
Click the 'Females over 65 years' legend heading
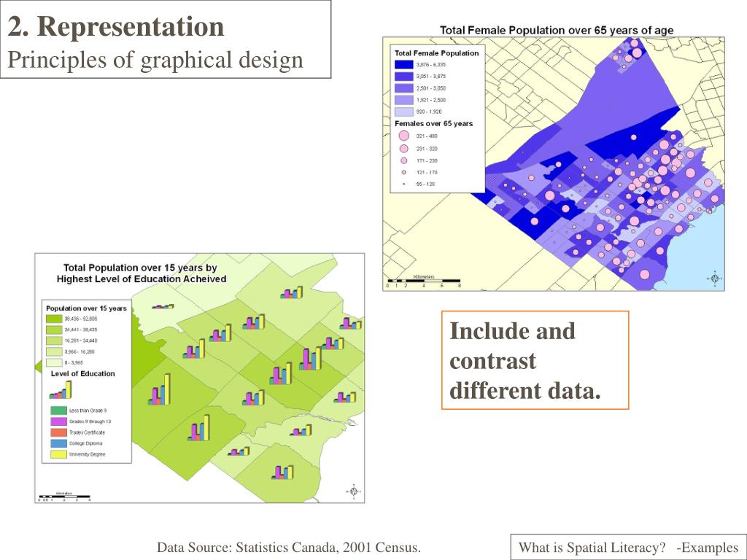(433, 123)
